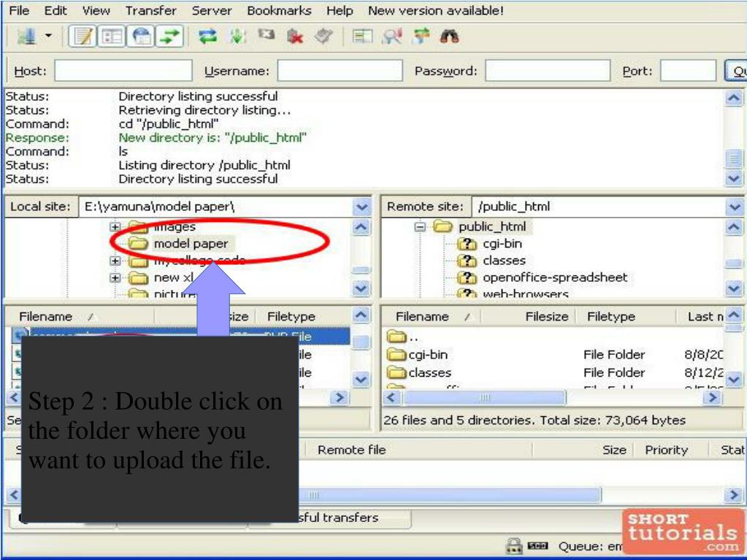Image resolution: width=747 pixels, height=560 pixels.
Task: Click the Remote file queue column header
Action: 351,450
